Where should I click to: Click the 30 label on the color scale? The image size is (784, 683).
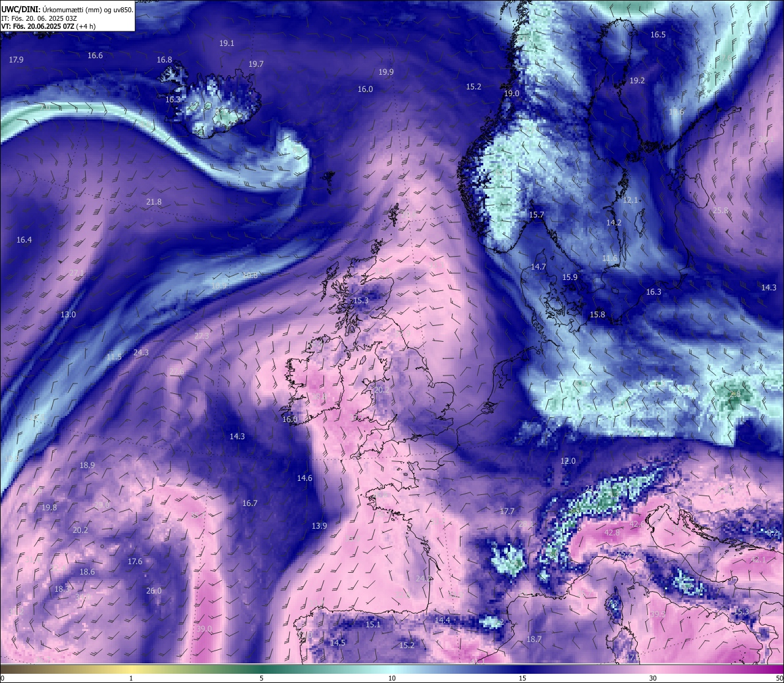point(653,677)
